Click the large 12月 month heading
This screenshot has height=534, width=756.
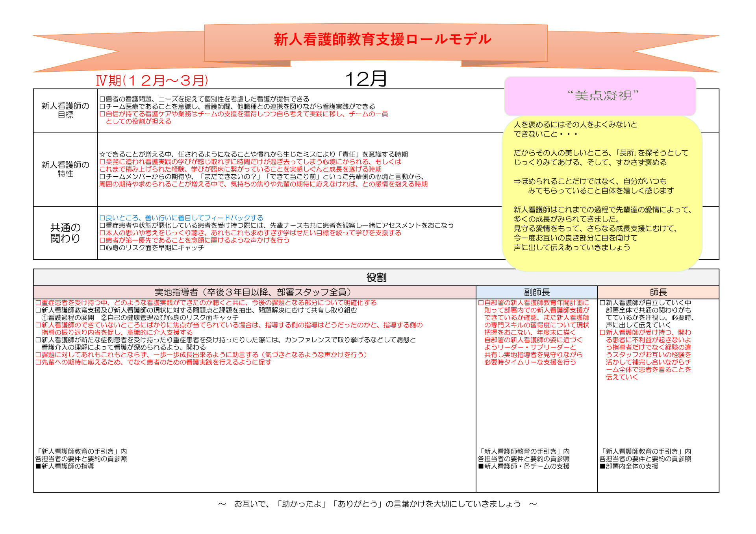click(365, 79)
